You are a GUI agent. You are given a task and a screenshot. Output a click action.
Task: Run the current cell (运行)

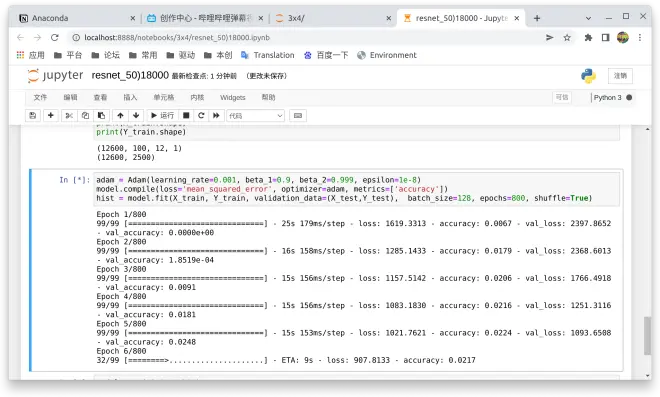[x=162, y=115]
